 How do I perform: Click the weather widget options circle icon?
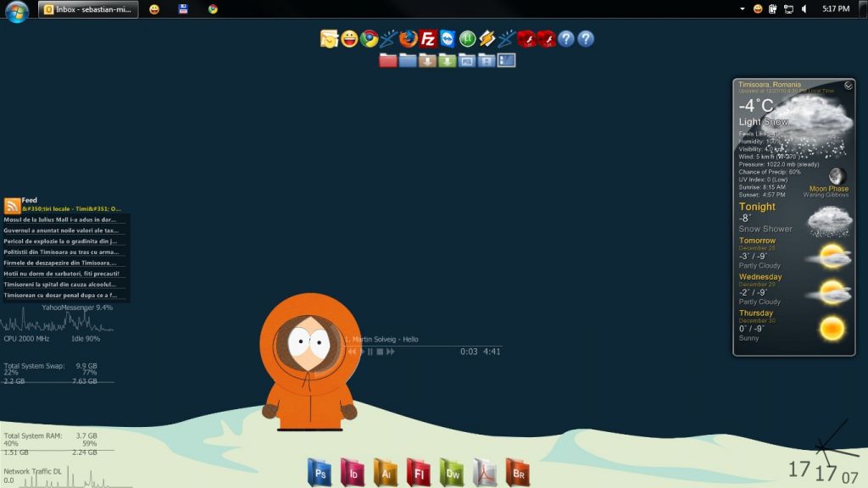(848, 86)
